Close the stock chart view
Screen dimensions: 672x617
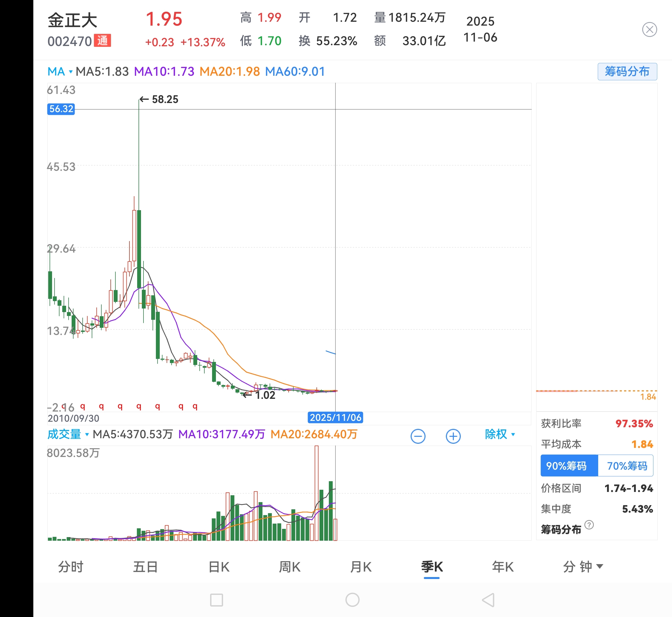(649, 30)
